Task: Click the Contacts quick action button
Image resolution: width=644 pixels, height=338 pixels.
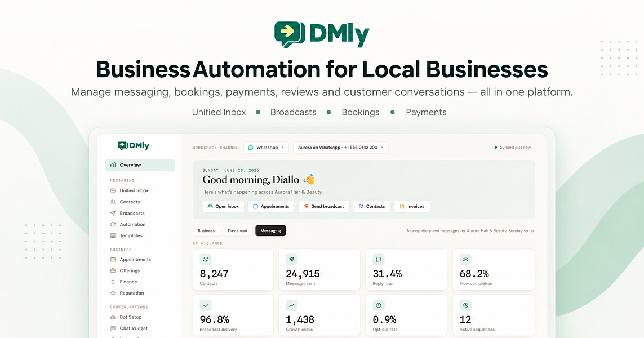Action: 372,206
